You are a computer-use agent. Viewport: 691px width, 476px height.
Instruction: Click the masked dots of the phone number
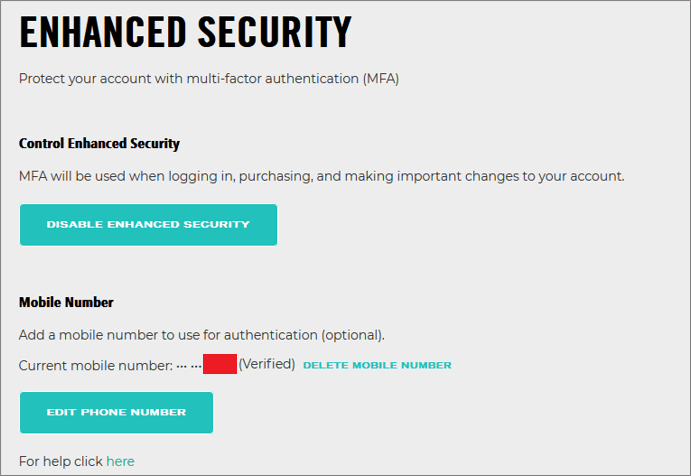tap(189, 365)
